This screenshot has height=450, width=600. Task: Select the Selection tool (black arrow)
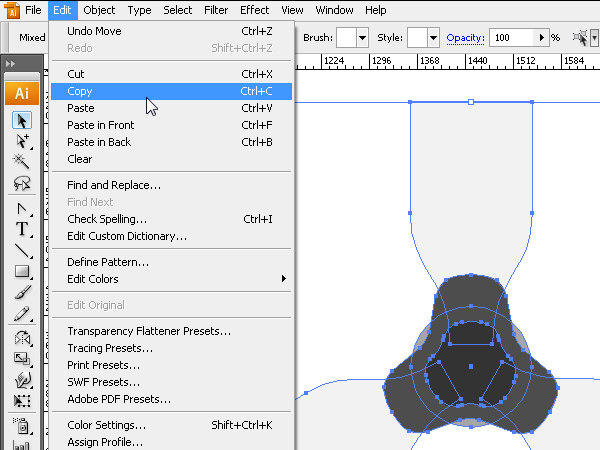pyautogui.click(x=22, y=121)
